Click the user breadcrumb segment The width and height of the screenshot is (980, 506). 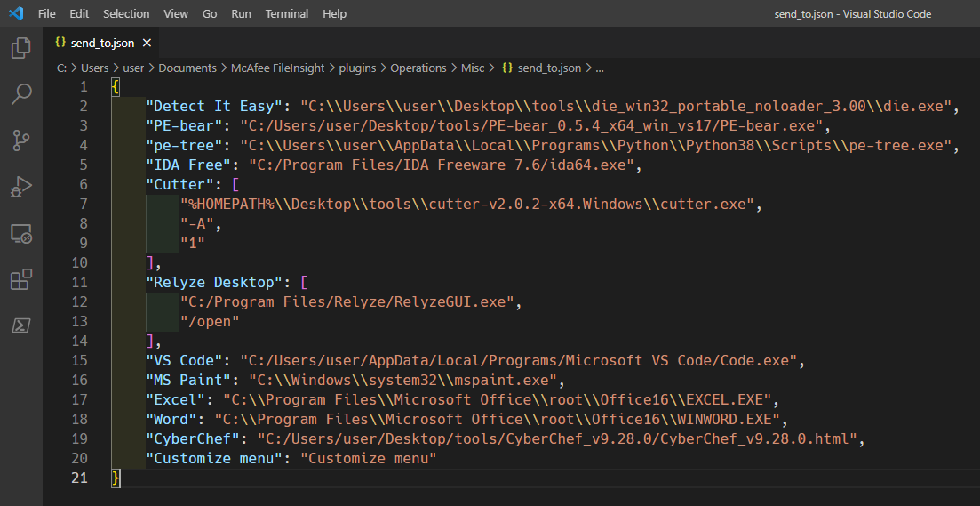tap(134, 68)
